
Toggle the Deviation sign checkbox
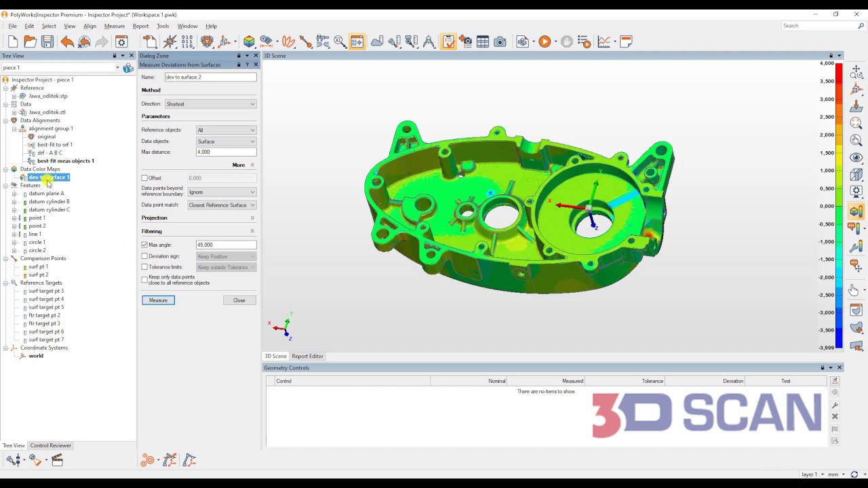coord(144,256)
